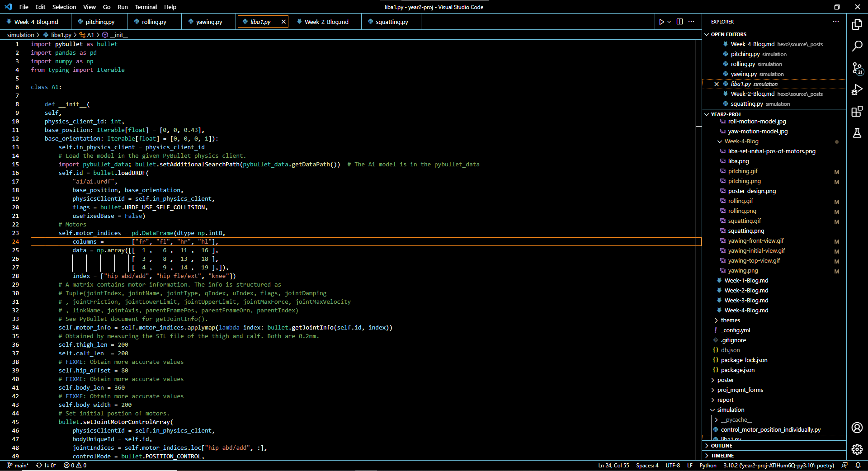868x471 pixels.
Task: Open Source Control view with 21 changes
Action: [857, 68]
